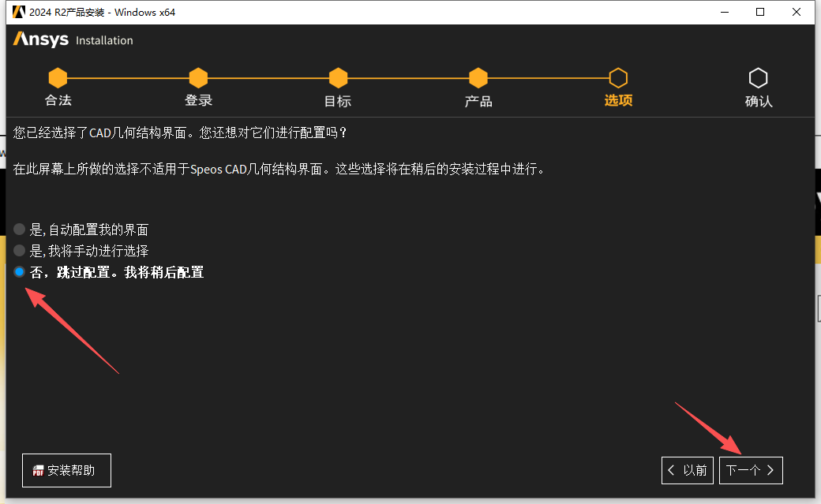Click the PDF icon inside 安装帮助 button
Screen dimensions: 821x504
37,470
